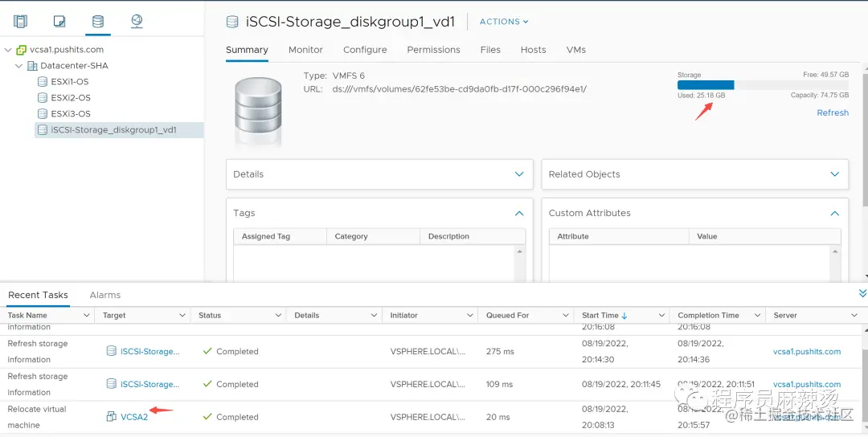The height and width of the screenshot is (437, 868).
Task: Click the Assigned Tag column header
Action: 266,236
